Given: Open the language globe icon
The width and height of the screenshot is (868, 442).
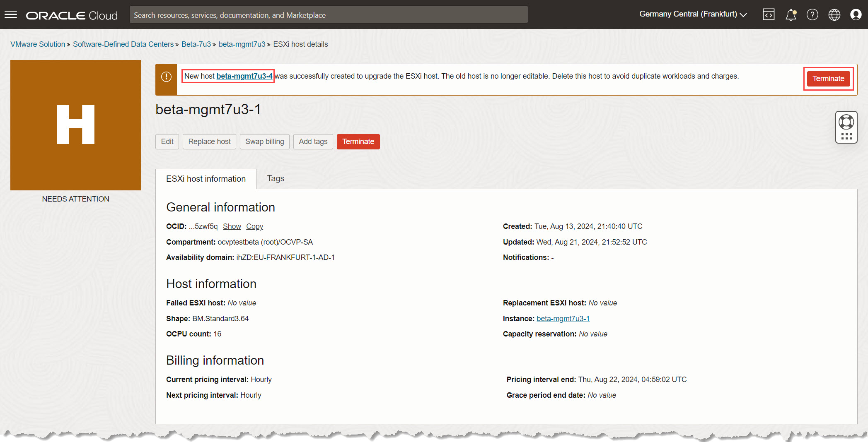Looking at the screenshot, I should (834, 14).
